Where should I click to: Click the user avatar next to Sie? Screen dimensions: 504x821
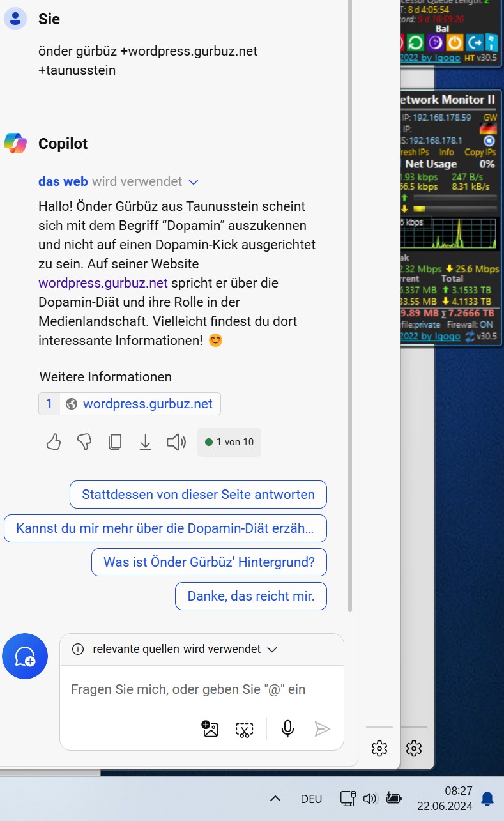[15, 19]
